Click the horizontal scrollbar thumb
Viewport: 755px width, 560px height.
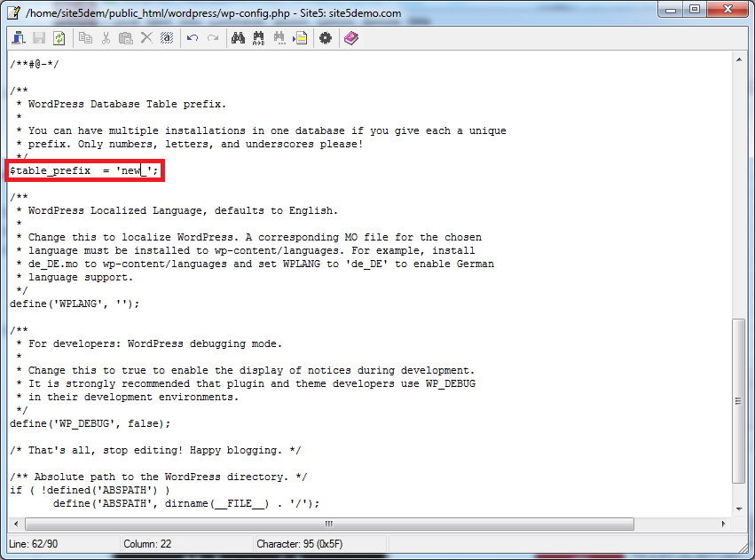click(329, 524)
